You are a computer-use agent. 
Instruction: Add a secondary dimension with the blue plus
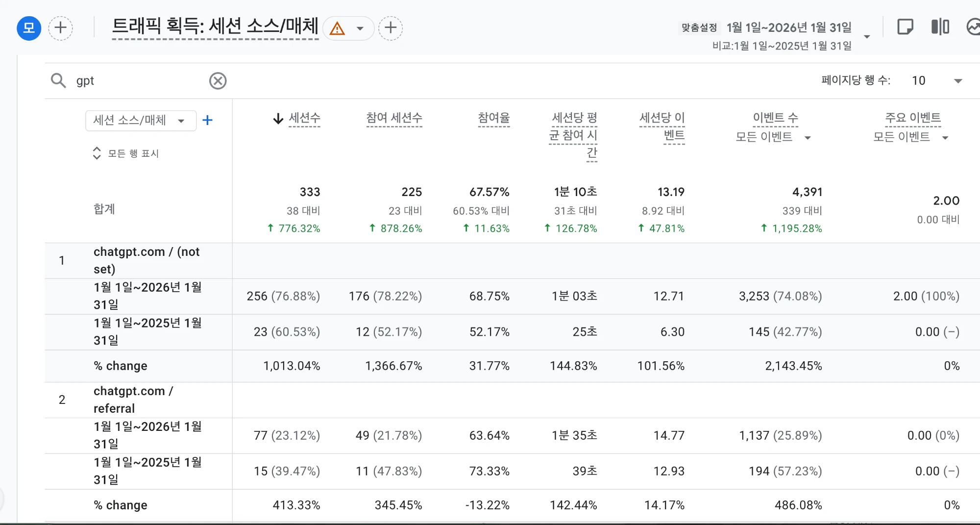(x=207, y=120)
